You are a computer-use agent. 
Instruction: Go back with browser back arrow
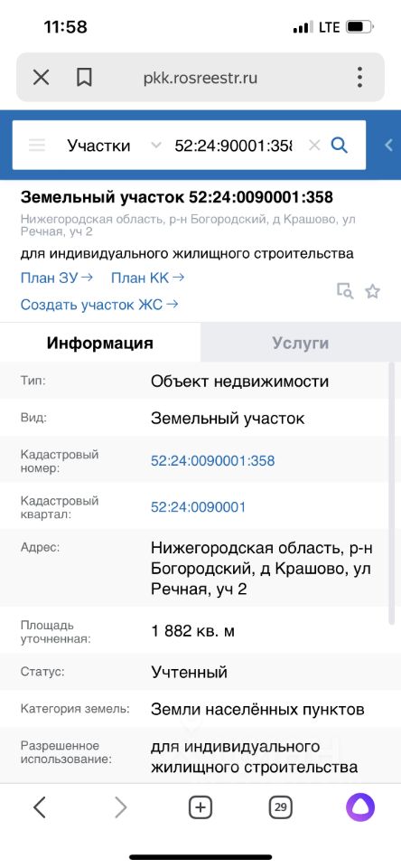39,807
